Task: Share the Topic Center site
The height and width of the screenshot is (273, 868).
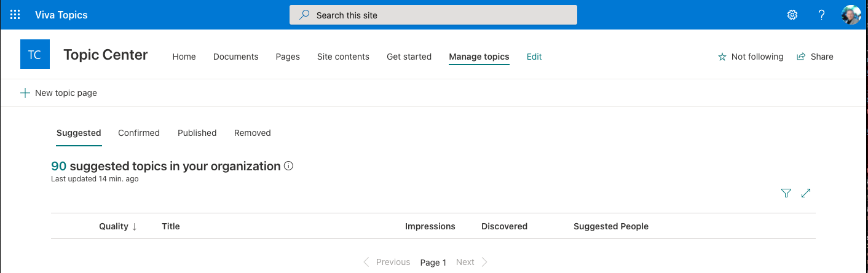Action: pos(815,57)
